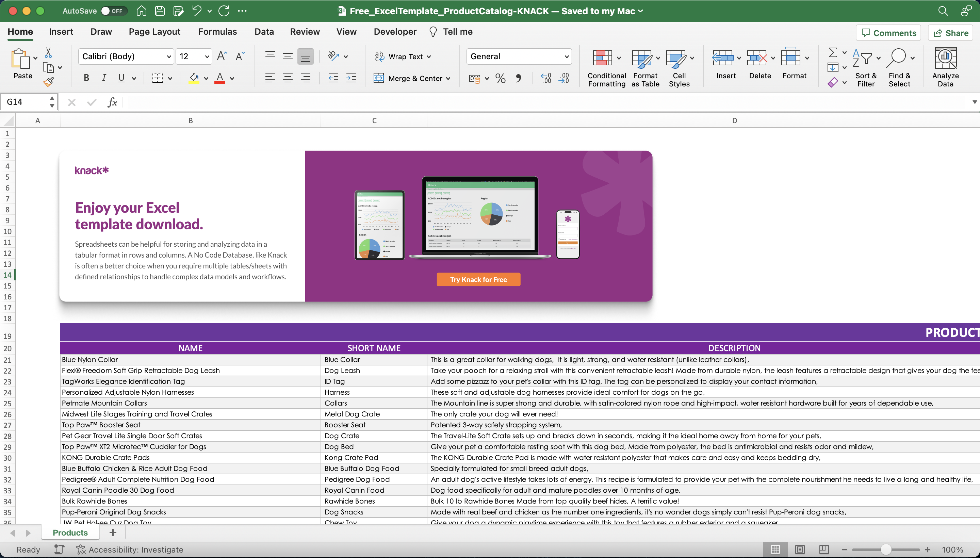This screenshot has width=980, height=558.
Task: Open the Developer tab
Action: tap(394, 31)
